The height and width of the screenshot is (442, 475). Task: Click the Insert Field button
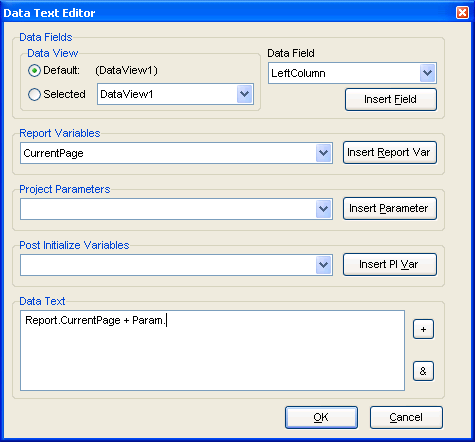[x=391, y=99]
